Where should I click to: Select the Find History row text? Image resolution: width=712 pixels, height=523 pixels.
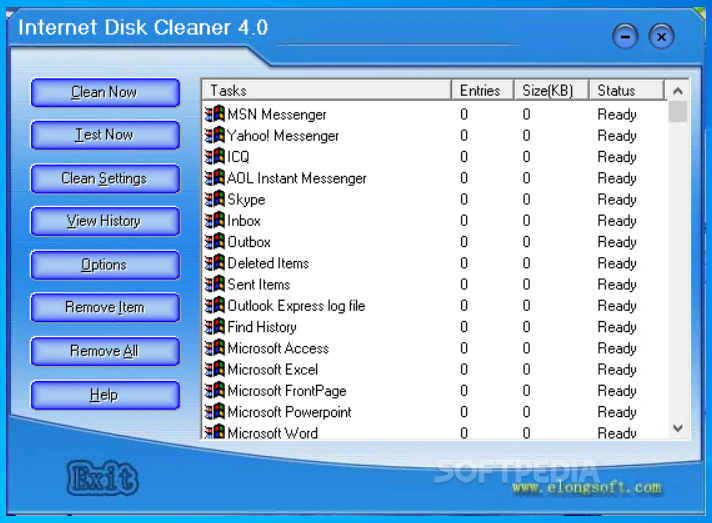(x=262, y=327)
